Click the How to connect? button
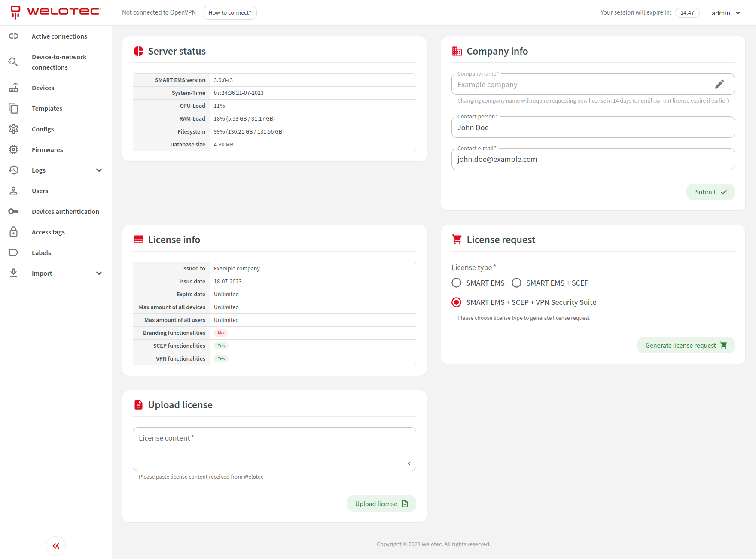Viewport: 756px width, 559px height. pyautogui.click(x=230, y=13)
